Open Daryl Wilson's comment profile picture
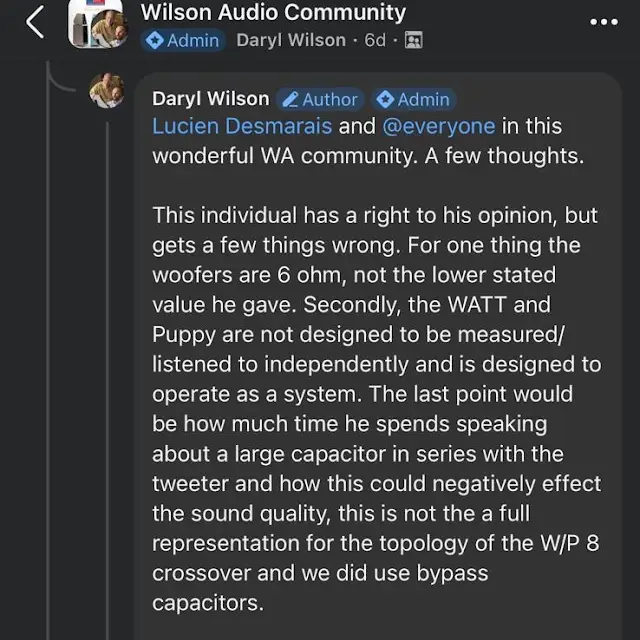 pos(107,90)
